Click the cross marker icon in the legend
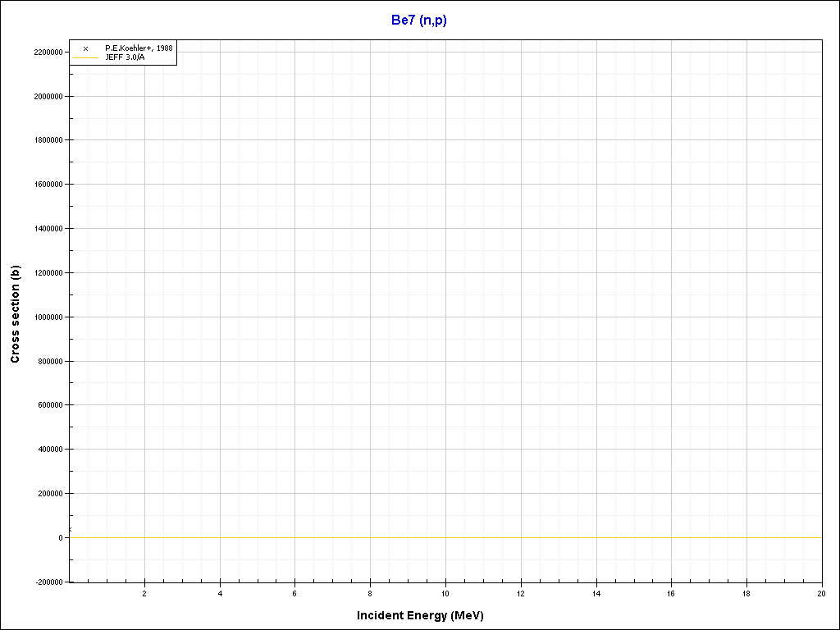 click(x=85, y=48)
